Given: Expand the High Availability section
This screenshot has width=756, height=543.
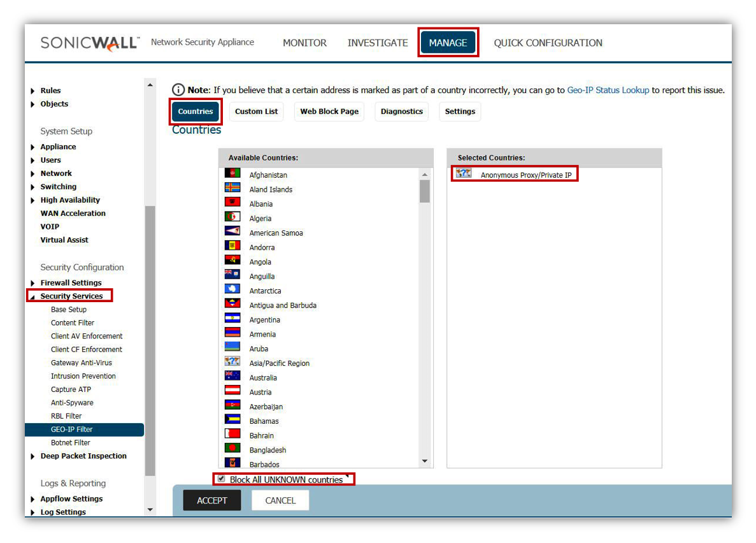Looking at the screenshot, I should coord(32,200).
